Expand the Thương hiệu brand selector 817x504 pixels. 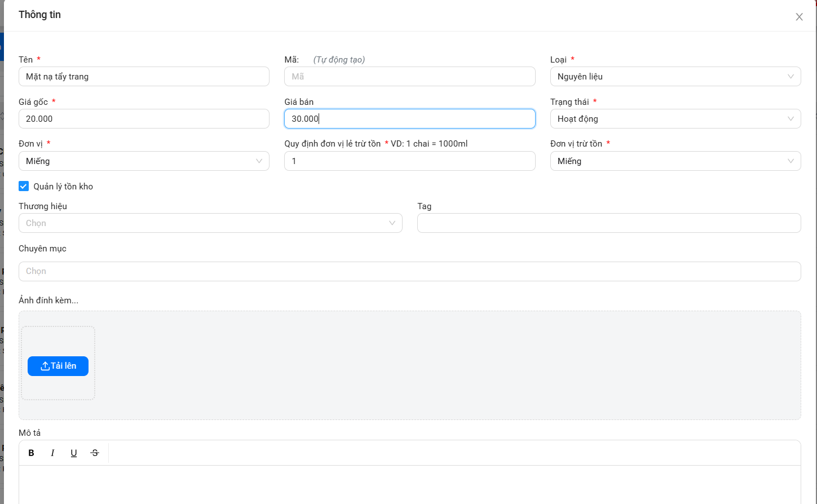point(210,223)
